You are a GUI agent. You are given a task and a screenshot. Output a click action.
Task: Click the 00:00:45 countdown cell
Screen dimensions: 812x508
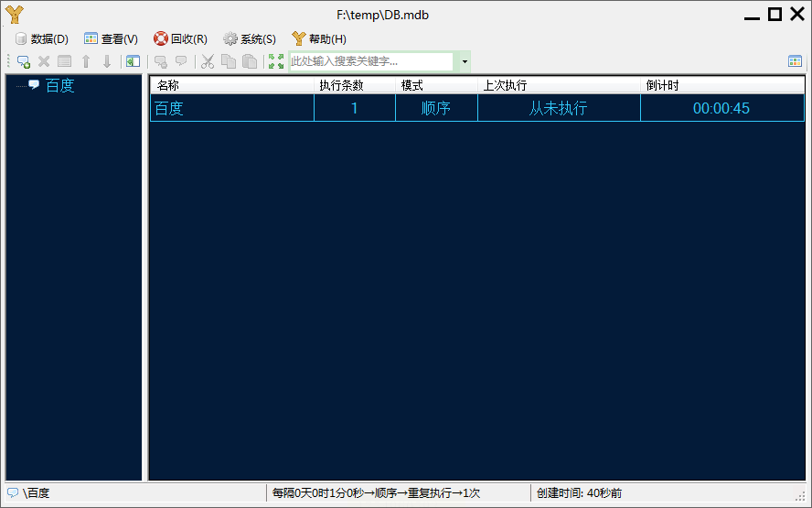[x=721, y=108]
